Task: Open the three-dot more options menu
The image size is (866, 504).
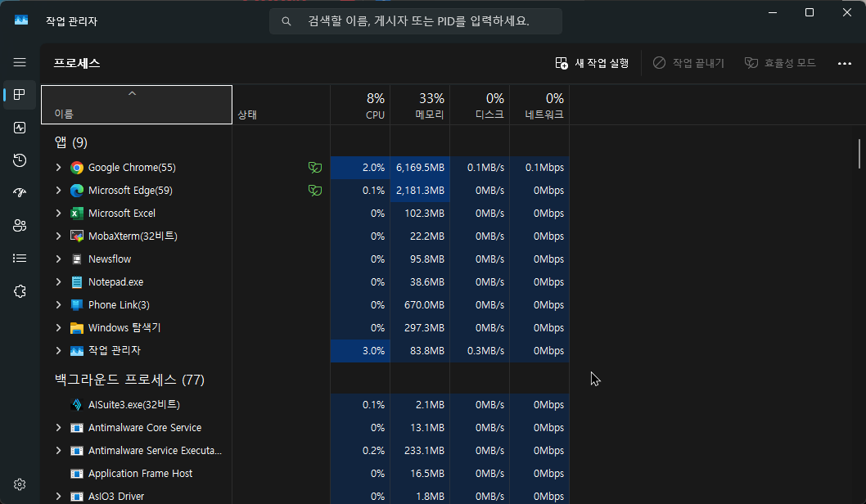Action: [x=845, y=64]
